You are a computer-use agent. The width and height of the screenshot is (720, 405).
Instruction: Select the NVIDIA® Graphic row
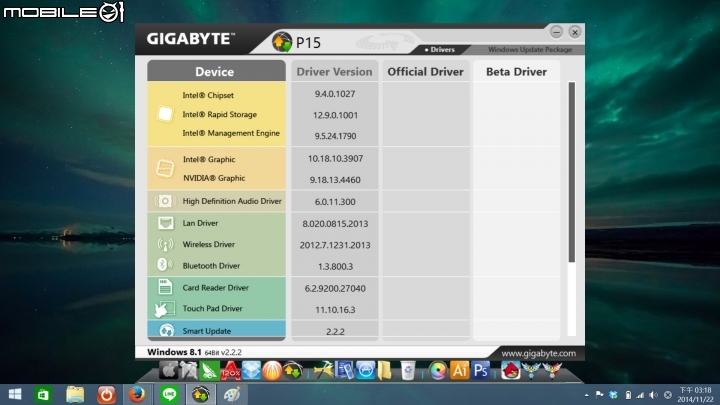tap(216, 178)
